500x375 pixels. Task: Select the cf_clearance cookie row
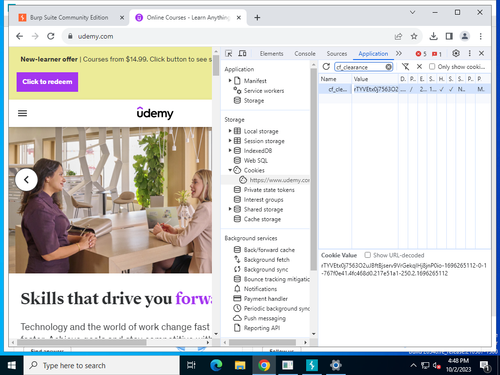404,89
